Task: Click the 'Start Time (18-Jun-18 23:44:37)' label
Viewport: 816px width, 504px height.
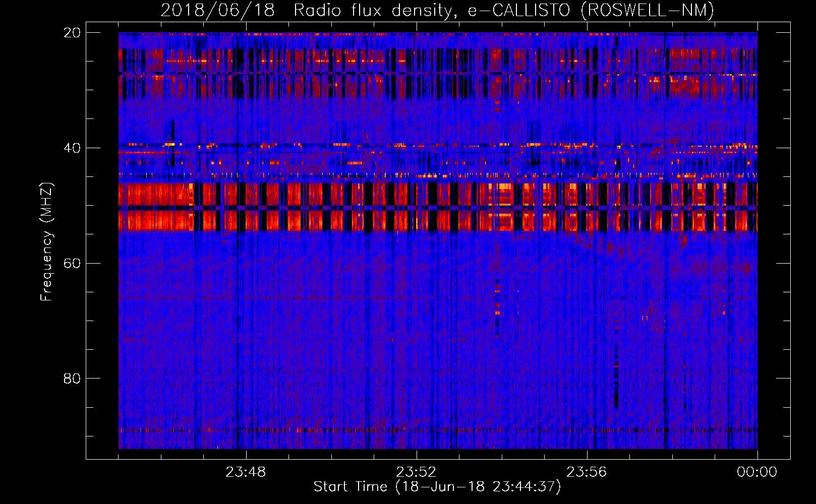Action: [437, 487]
